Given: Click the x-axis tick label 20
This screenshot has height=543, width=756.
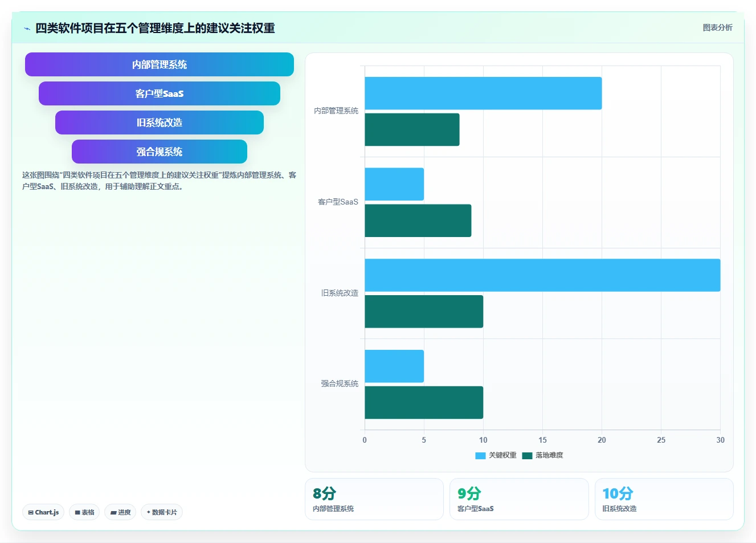Looking at the screenshot, I should click(x=602, y=440).
